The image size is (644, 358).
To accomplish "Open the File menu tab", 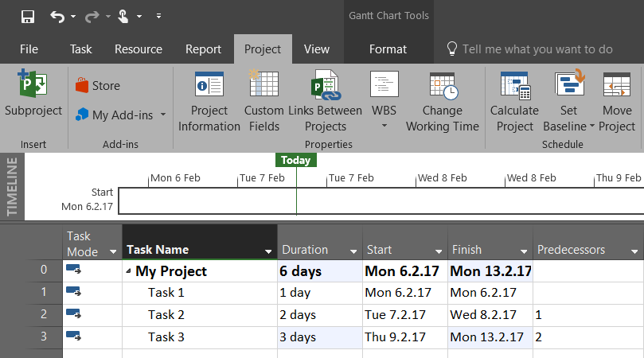I will [x=29, y=49].
